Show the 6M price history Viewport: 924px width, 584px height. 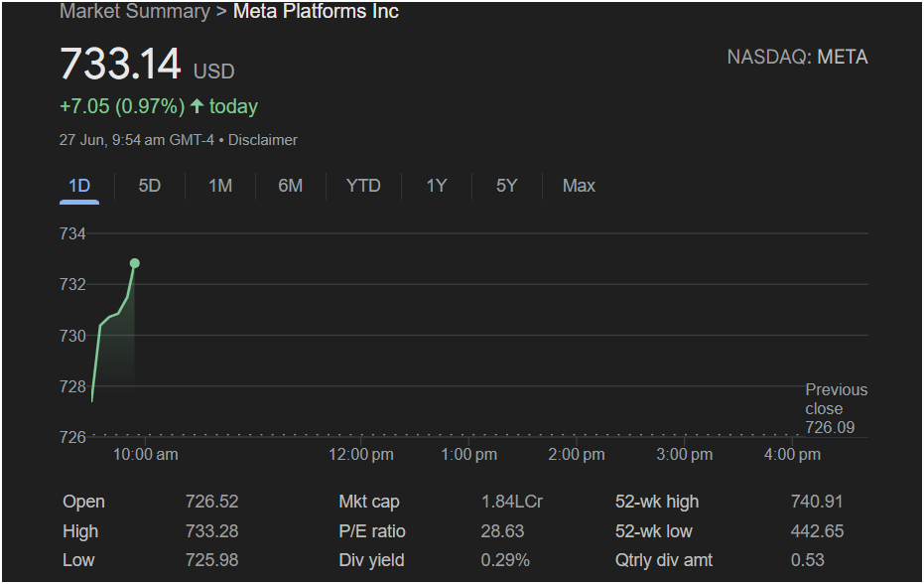pyautogui.click(x=291, y=186)
